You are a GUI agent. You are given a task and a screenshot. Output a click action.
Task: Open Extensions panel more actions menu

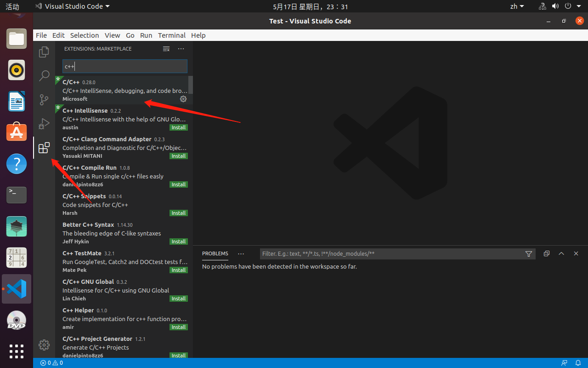(x=181, y=49)
